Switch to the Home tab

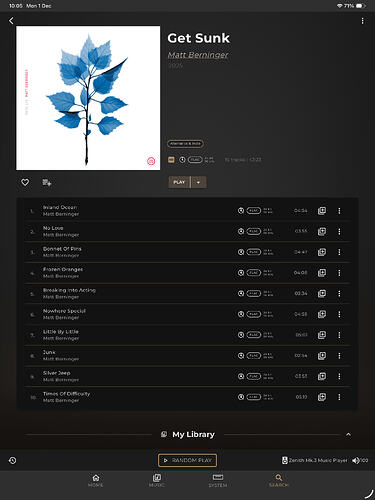tap(96, 481)
